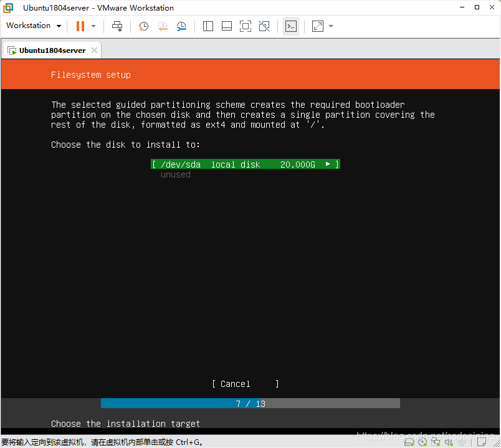Image resolution: width=501 pixels, height=448 pixels.
Task: Open the snapshot manager
Action: pyautogui.click(x=181, y=26)
